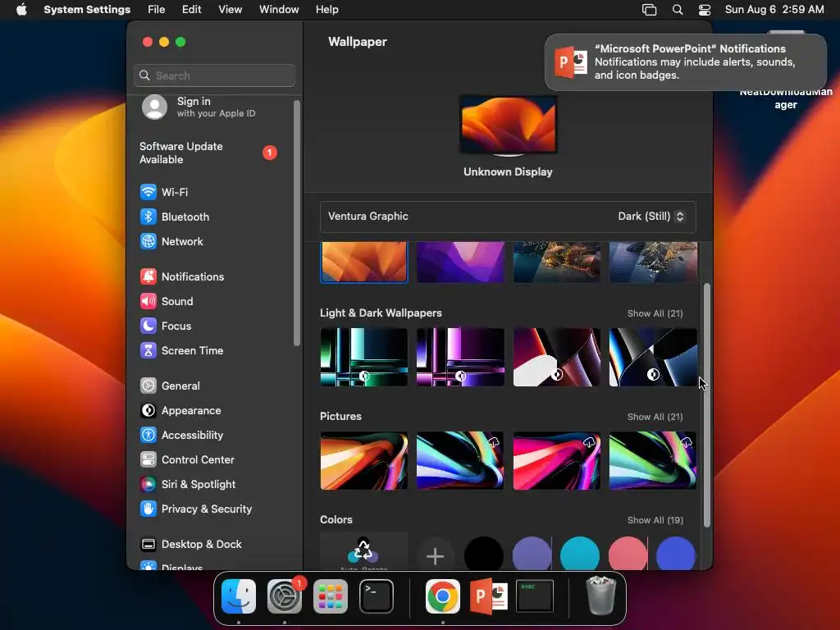Screen dimensions: 840x630
Task: Open Siri & Spotlight settings
Action: click(188, 484)
